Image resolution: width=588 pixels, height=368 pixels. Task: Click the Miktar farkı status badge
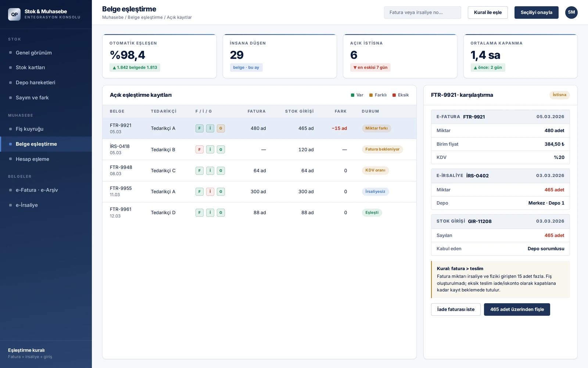376,128
